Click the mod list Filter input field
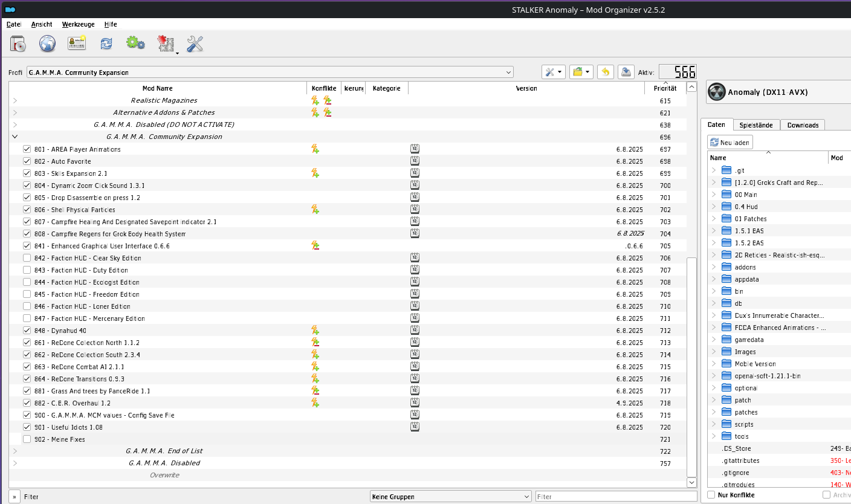The width and height of the screenshot is (851, 504). (x=616, y=497)
